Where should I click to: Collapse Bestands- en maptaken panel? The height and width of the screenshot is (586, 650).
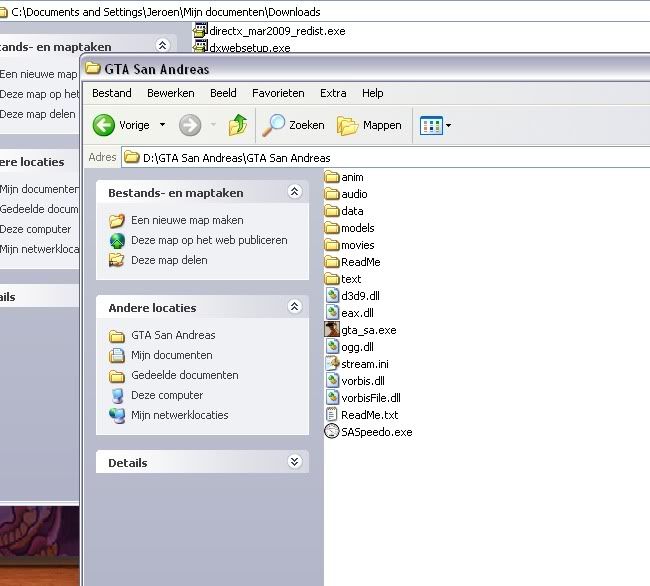(x=294, y=191)
